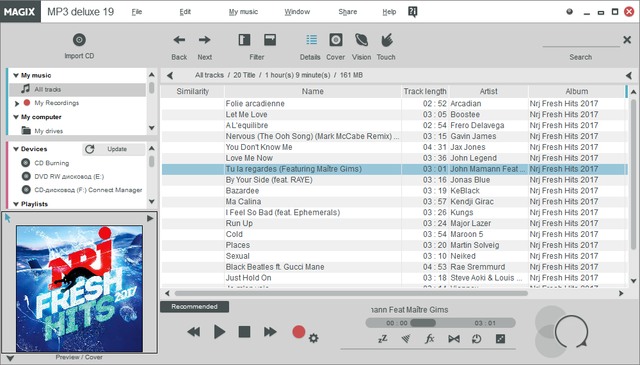Go Back with the left arrow
The height and width of the screenshot is (365, 640).
click(179, 40)
